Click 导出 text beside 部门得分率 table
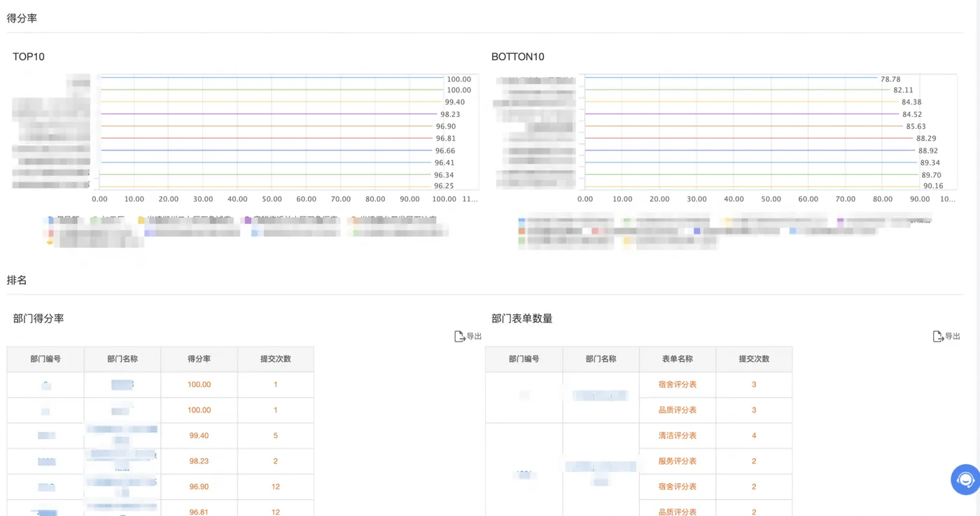Image resolution: width=980 pixels, height=516 pixels. tap(474, 337)
